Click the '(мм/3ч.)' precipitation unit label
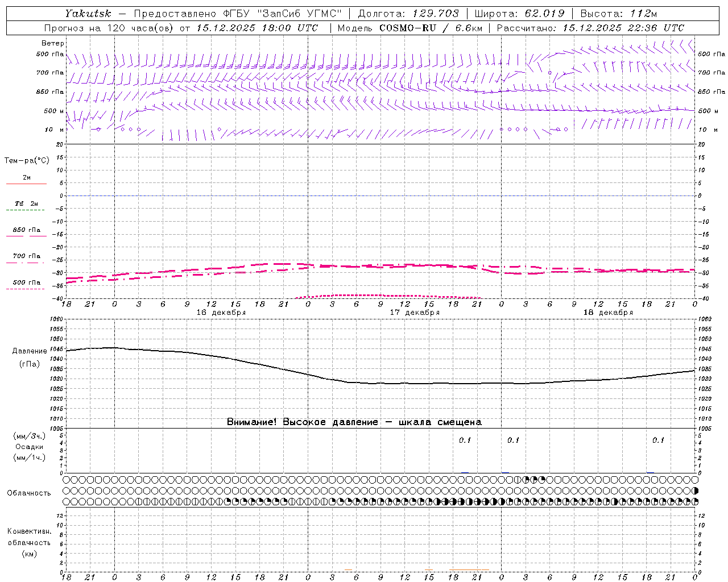Image resolution: width=728 pixels, height=582 pixels. tap(30, 436)
